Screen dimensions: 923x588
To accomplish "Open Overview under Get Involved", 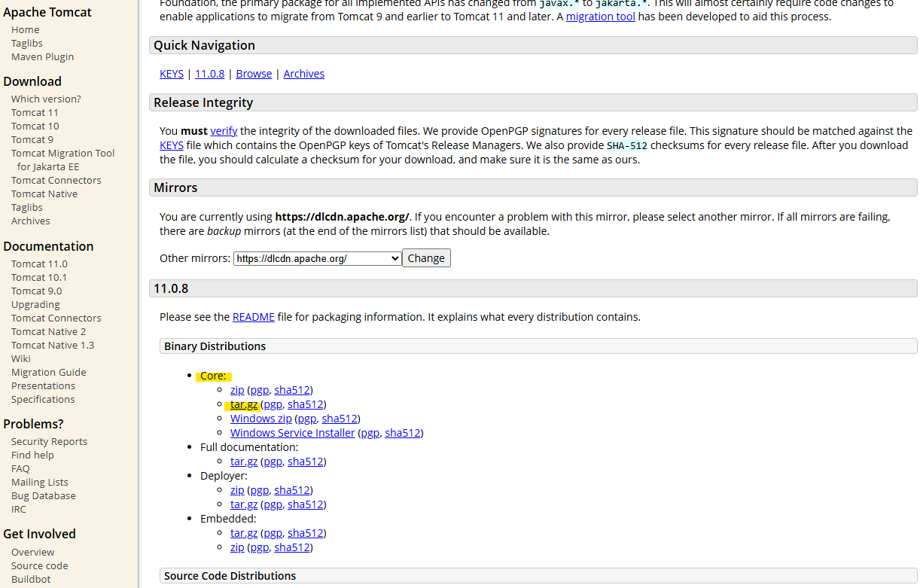I will click(33, 552).
